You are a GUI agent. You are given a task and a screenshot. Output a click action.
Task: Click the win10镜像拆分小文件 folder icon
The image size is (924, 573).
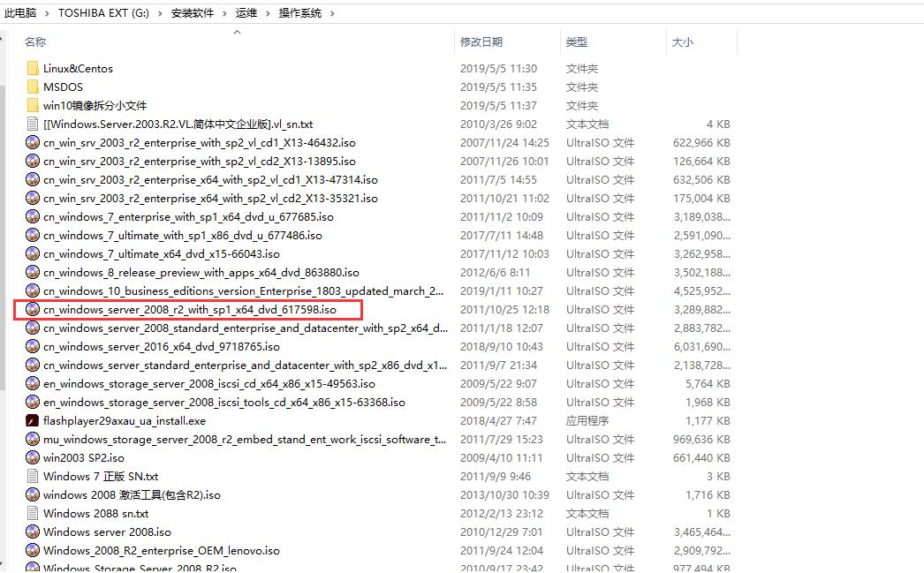click(x=33, y=105)
